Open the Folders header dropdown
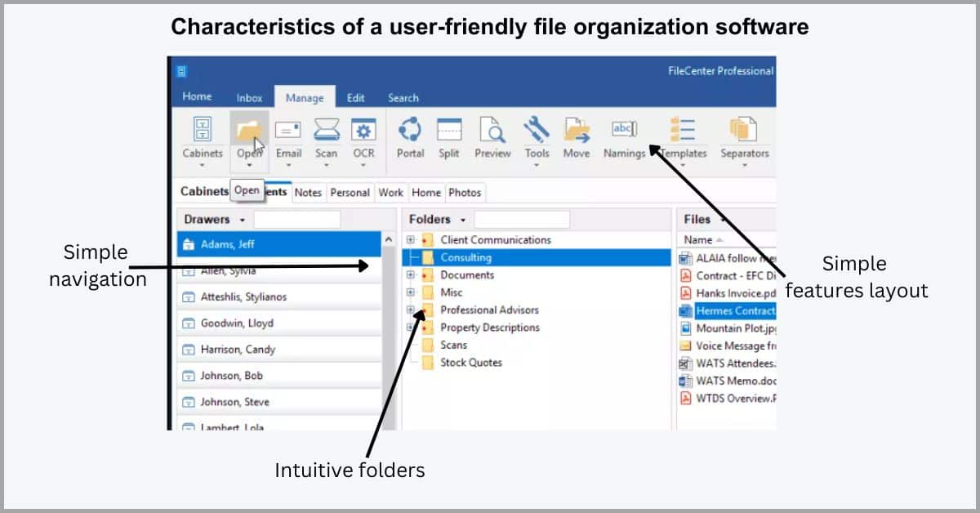The image size is (980, 513). [x=463, y=220]
